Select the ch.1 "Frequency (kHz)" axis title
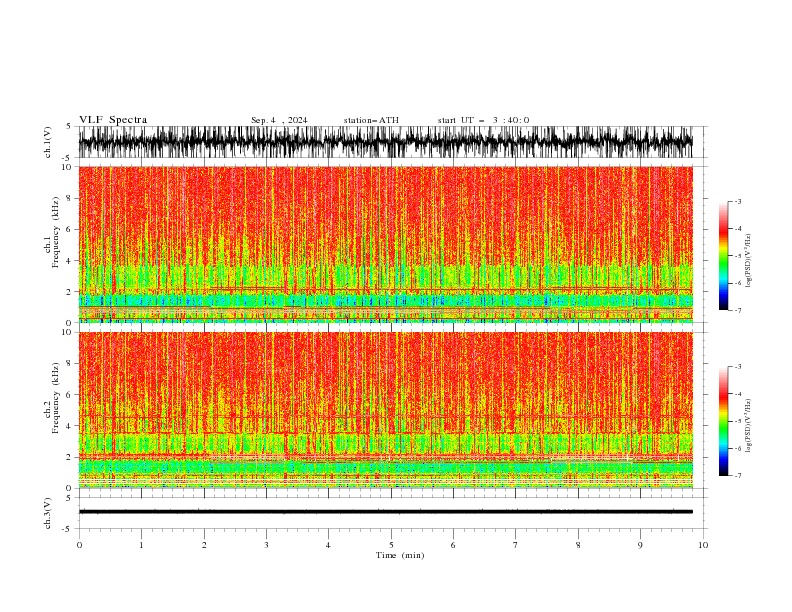Image resolution: width=792 pixels, height=612 pixels. [x=56, y=232]
